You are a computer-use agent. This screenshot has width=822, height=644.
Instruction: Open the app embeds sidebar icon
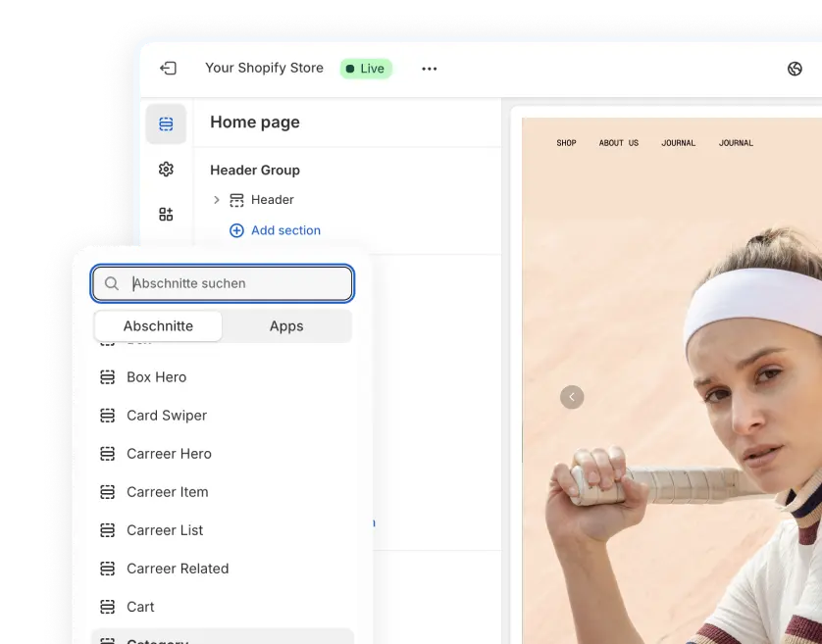coord(166,215)
